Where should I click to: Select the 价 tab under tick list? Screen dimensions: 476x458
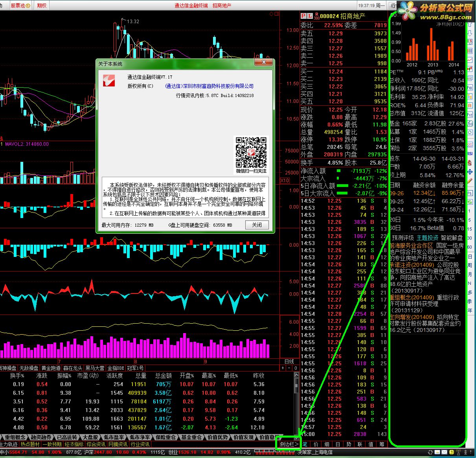tap(316, 444)
